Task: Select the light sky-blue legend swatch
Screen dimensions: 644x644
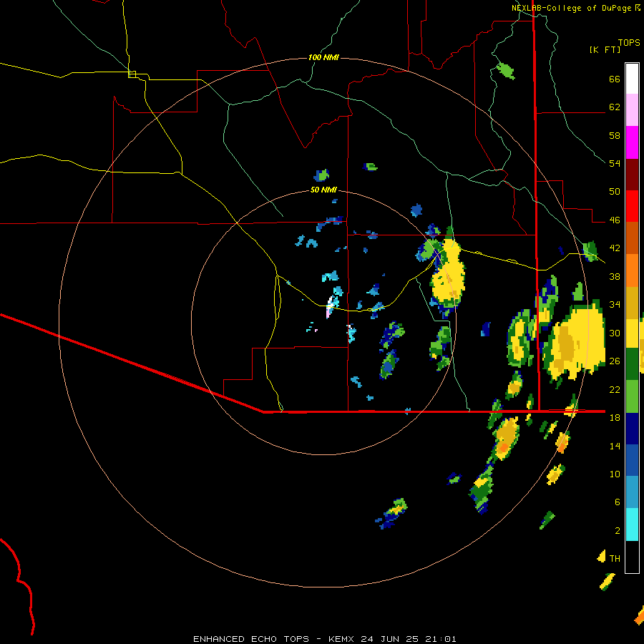Action: tap(632, 492)
